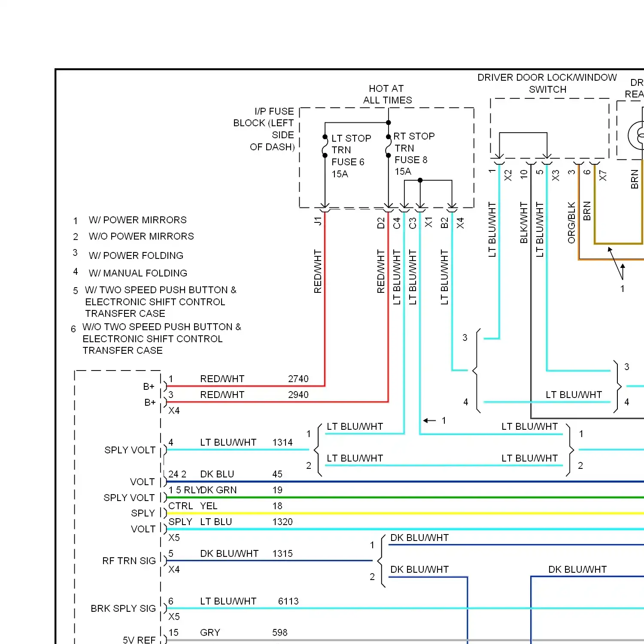Select circuit number "1315"
Viewport: 644px width, 644px height.
[x=283, y=554]
